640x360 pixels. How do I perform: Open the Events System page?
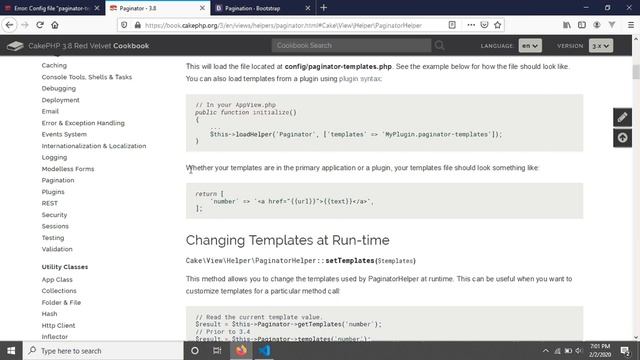tap(64, 134)
